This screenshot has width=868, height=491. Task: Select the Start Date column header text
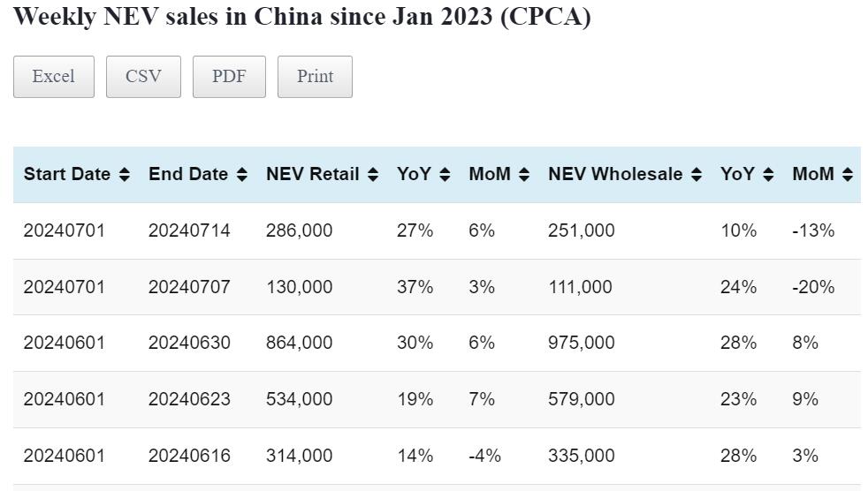tap(67, 175)
